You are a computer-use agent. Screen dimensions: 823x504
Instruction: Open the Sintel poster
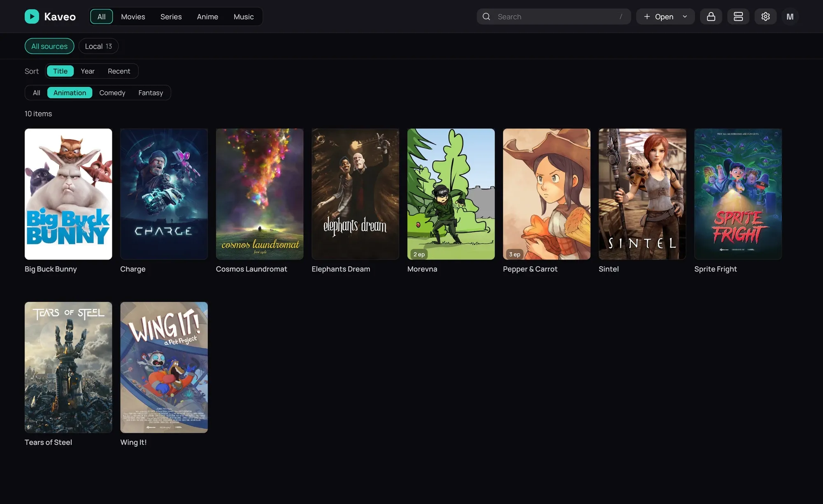click(642, 194)
